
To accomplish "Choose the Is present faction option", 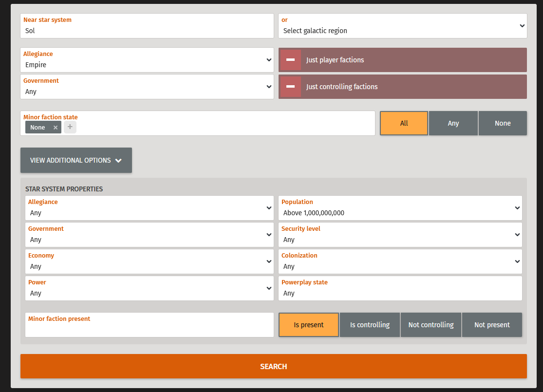I will click(309, 325).
